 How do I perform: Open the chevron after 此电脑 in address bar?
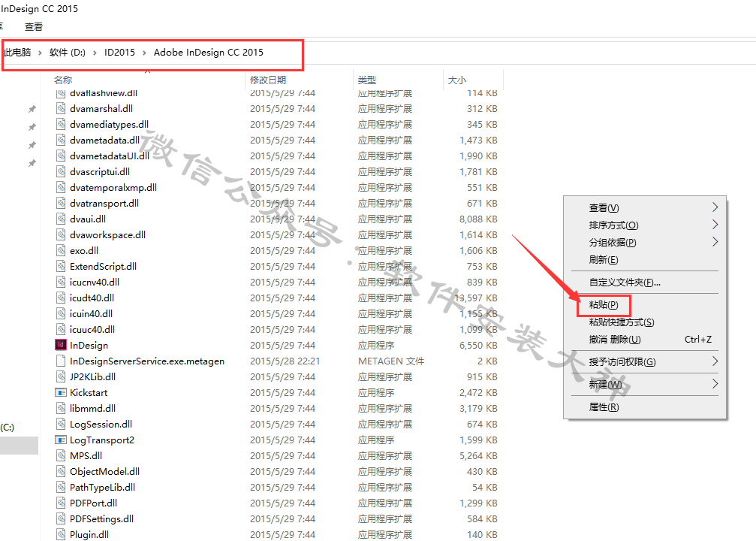pos(40,53)
